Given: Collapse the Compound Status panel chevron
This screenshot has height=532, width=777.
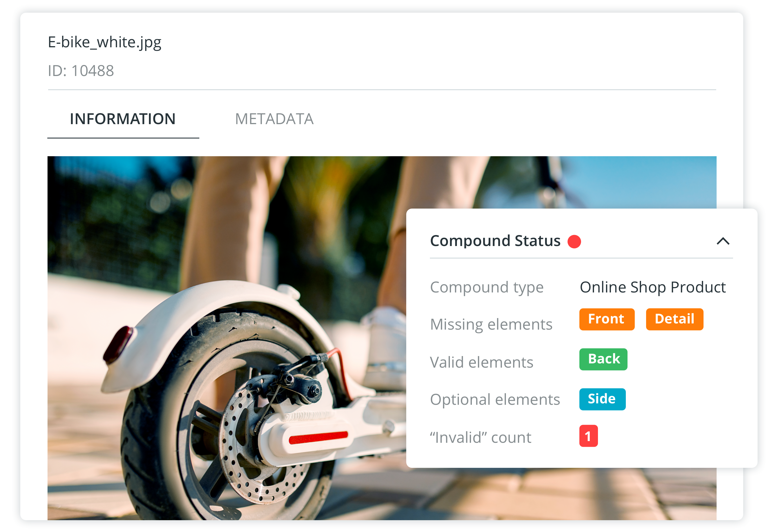Looking at the screenshot, I should click(722, 241).
